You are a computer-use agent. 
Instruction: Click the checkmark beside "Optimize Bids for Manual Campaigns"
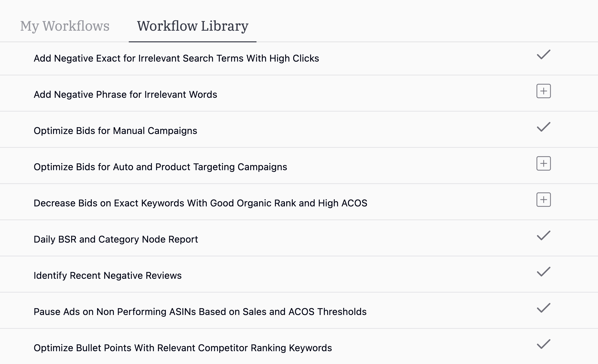pyautogui.click(x=543, y=127)
